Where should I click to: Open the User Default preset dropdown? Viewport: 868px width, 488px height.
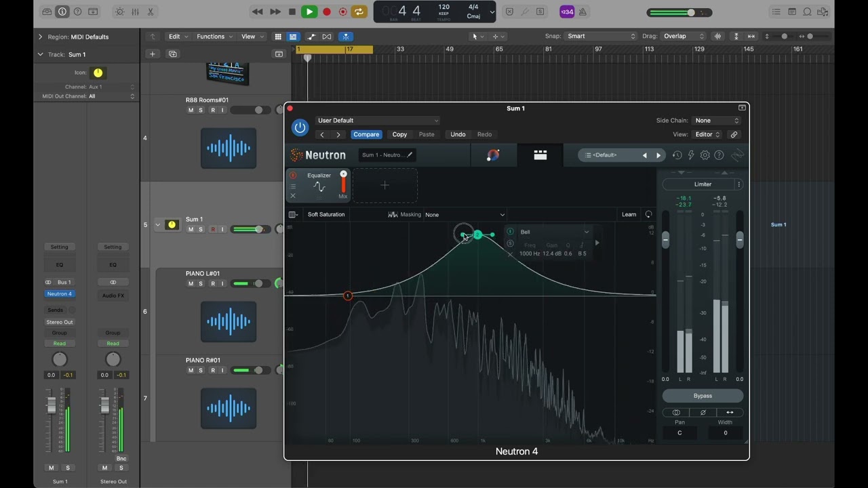[x=377, y=121]
